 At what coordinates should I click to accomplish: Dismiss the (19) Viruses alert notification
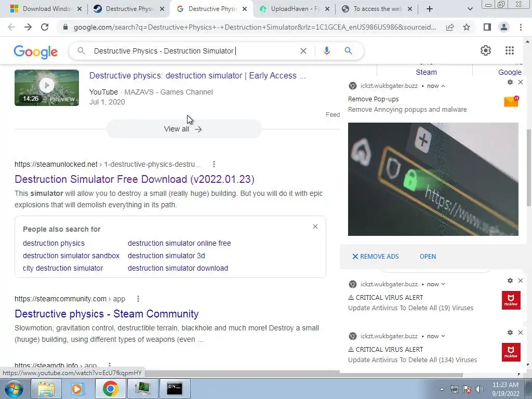click(521, 281)
